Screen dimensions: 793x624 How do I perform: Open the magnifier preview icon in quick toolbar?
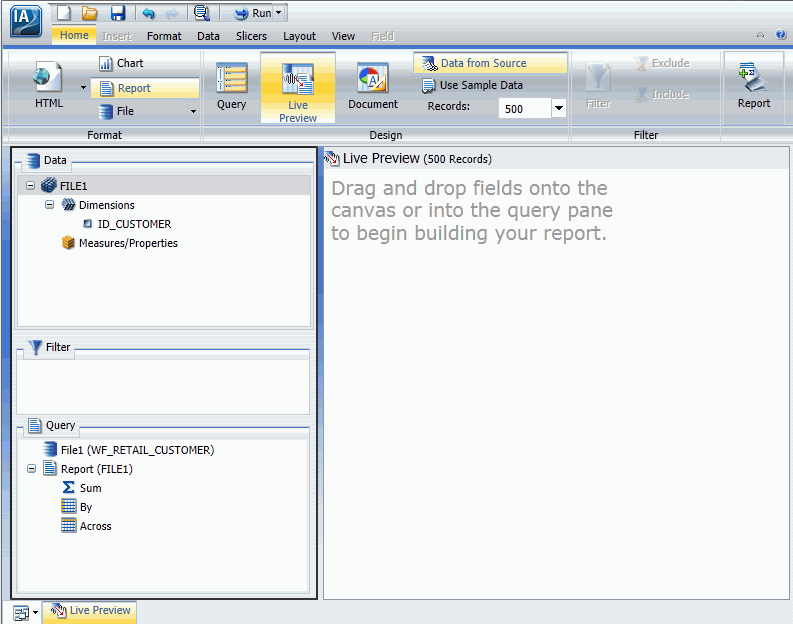coord(202,13)
